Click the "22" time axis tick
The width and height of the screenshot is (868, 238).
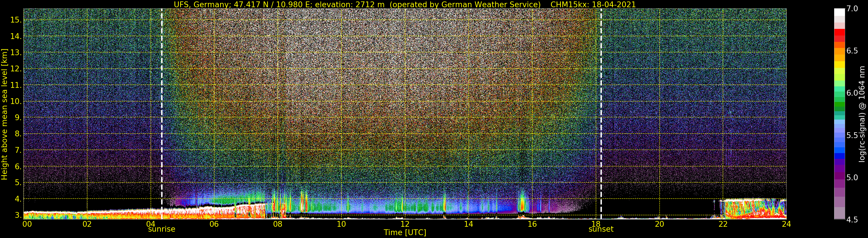click(x=723, y=224)
